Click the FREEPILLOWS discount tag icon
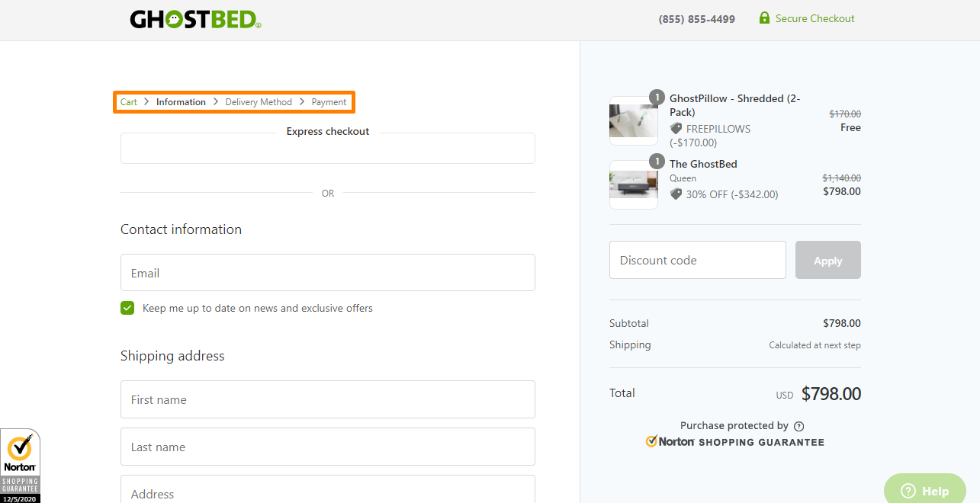This screenshot has height=503, width=980. coord(676,129)
